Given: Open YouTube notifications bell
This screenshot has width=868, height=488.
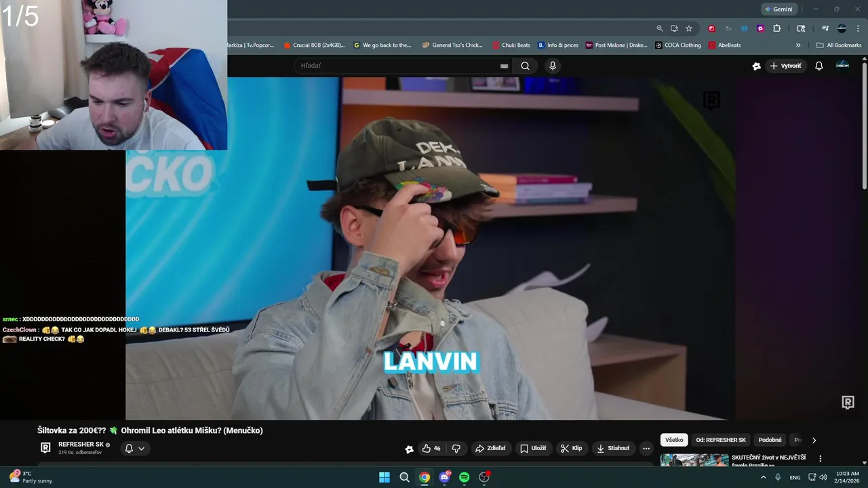Looking at the screenshot, I should click(x=818, y=66).
